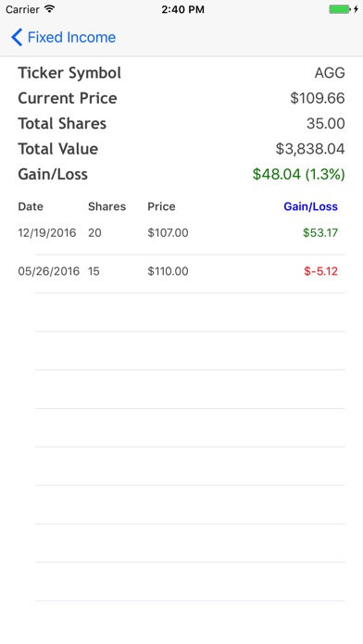Image resolution: width=363 pixels, height=644 pixels.
Task: Tap the 2:40 PM clock
Action: [x=182, y=9]
